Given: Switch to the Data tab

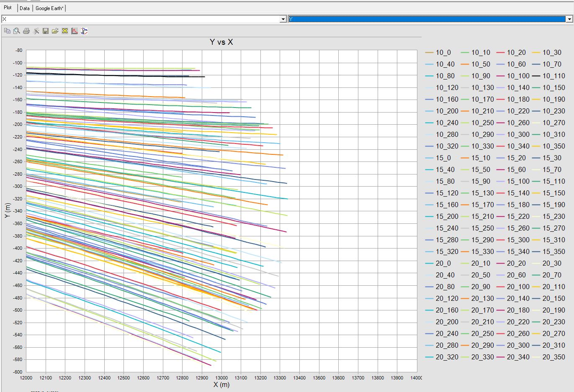Looking at the screenshot, I should point(25,8).
